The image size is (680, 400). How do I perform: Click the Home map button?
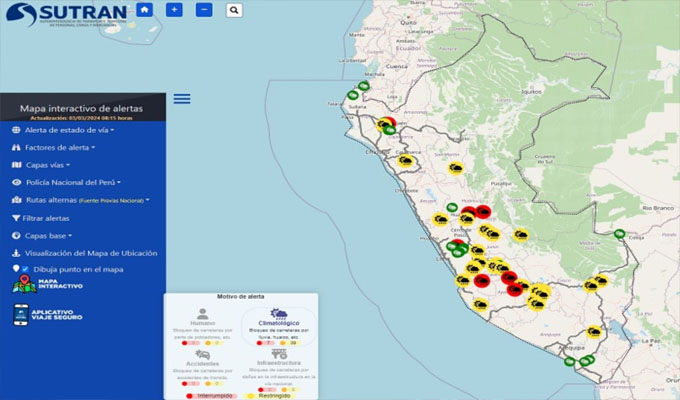pyautogui.click(x=144, y=10)
